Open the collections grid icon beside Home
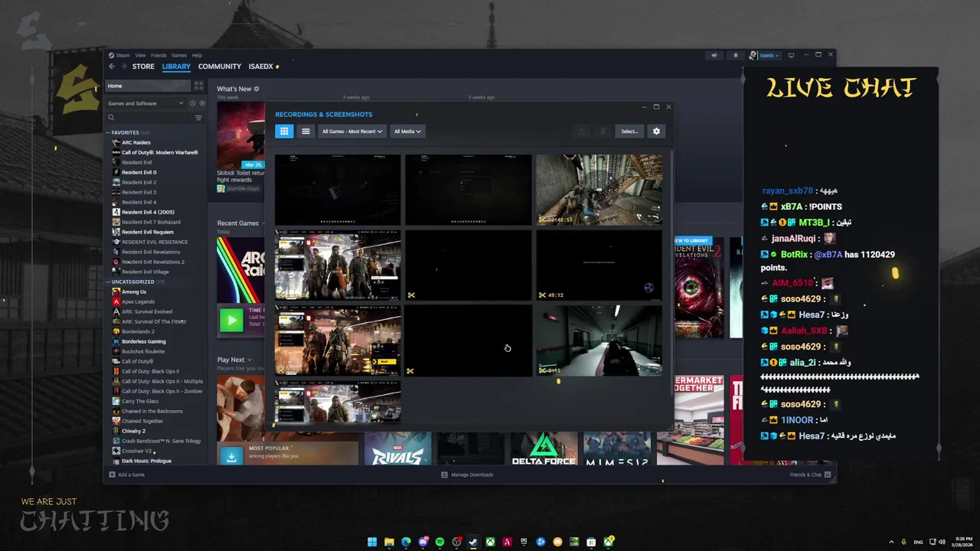Screen dimensions: 980x551 199,86
